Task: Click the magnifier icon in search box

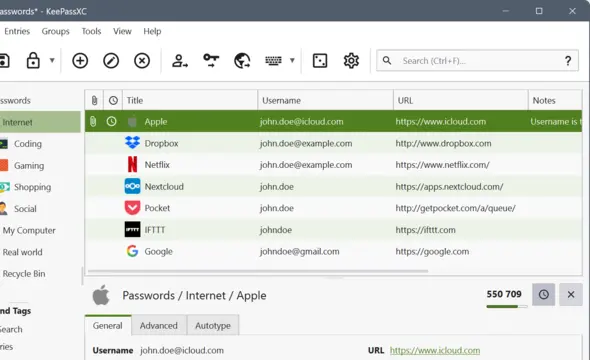Action: pos(387,60)
